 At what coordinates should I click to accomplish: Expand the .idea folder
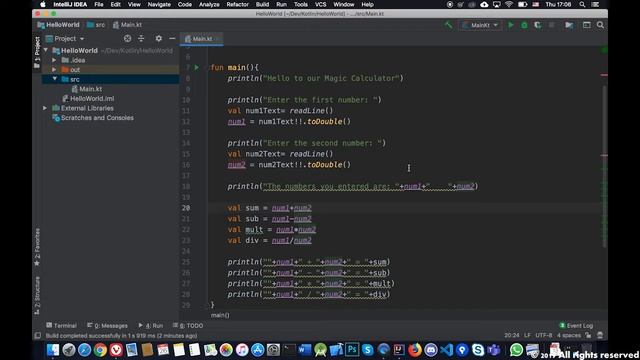click(x=54, y=60)
